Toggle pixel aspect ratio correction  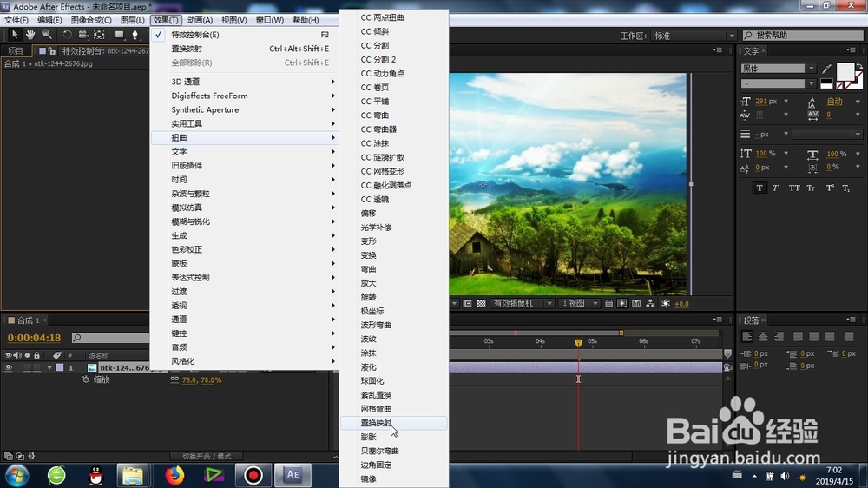click(x=608, y=304)
